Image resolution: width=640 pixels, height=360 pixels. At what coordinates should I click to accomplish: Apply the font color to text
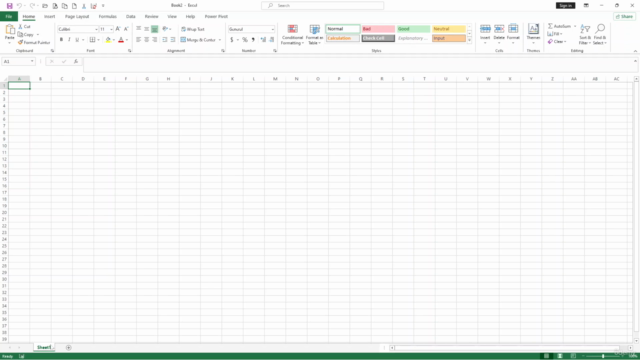click(121, 40)
